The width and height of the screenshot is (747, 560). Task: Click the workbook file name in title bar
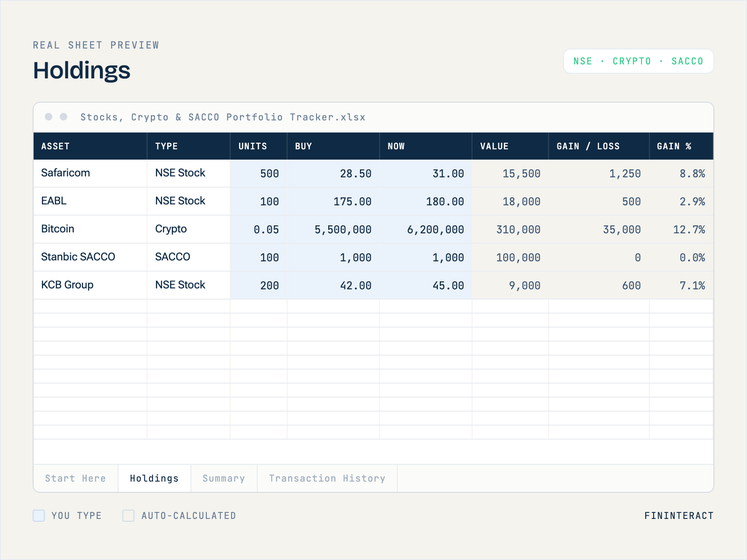(223, 117)
